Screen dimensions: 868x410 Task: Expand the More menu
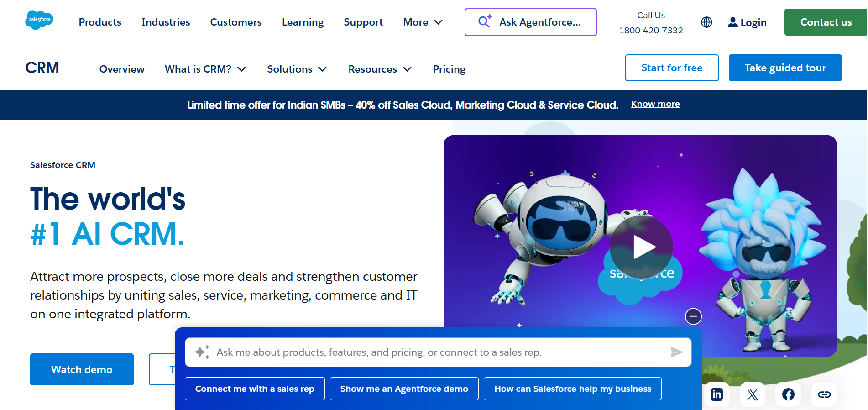coord(423,22)
